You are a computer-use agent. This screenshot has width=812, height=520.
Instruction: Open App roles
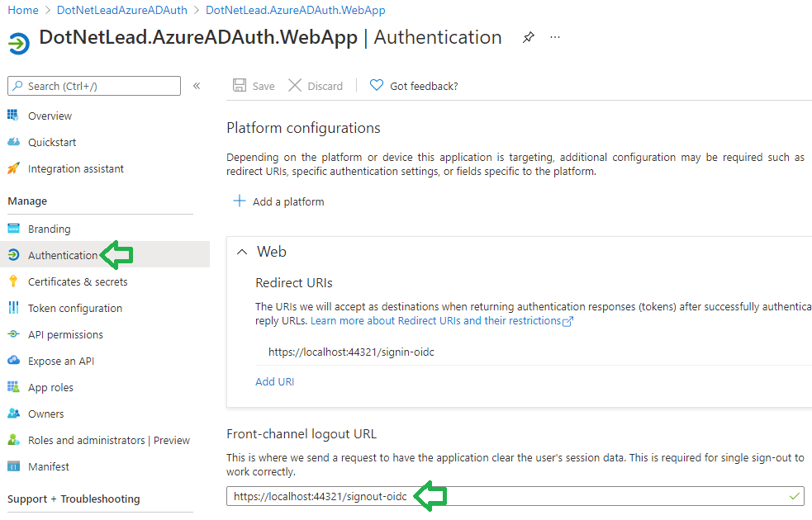50,388
